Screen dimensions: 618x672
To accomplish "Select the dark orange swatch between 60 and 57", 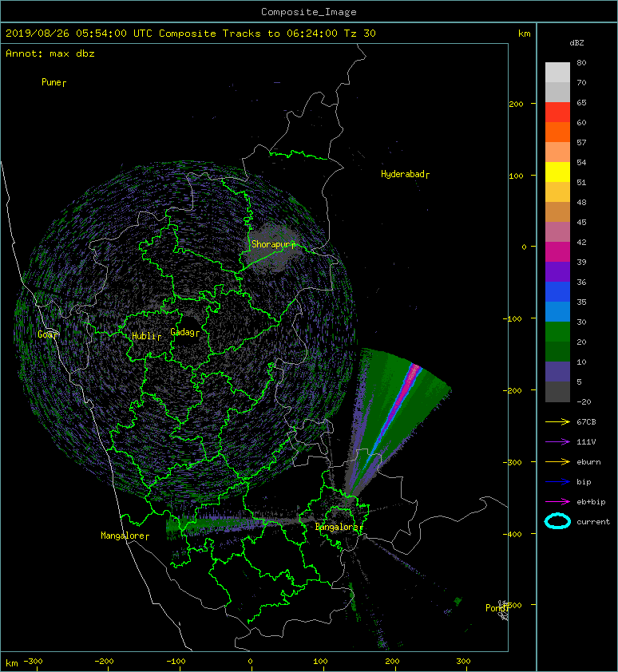I will (x=557, y=132).
